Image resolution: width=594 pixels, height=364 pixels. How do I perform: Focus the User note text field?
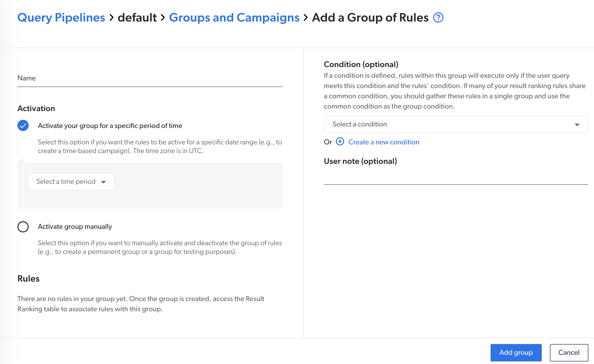pyautogui.click(x=456, y=177)
